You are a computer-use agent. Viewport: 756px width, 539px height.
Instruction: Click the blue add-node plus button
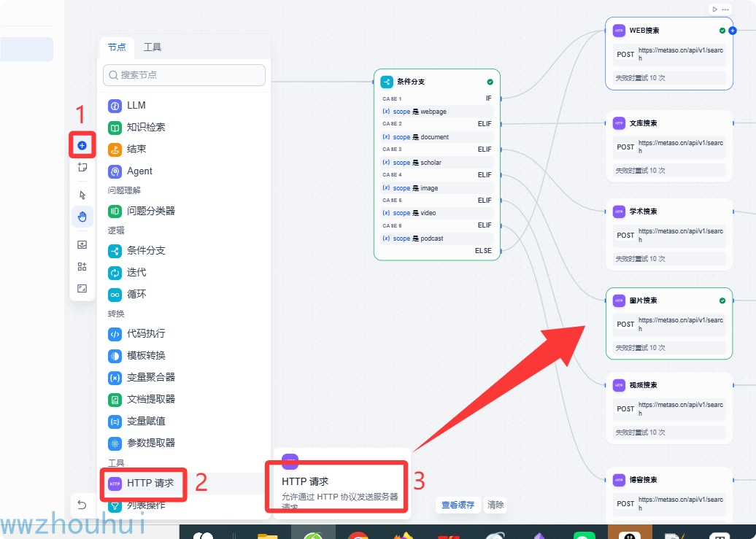click(x=82, y=145)
